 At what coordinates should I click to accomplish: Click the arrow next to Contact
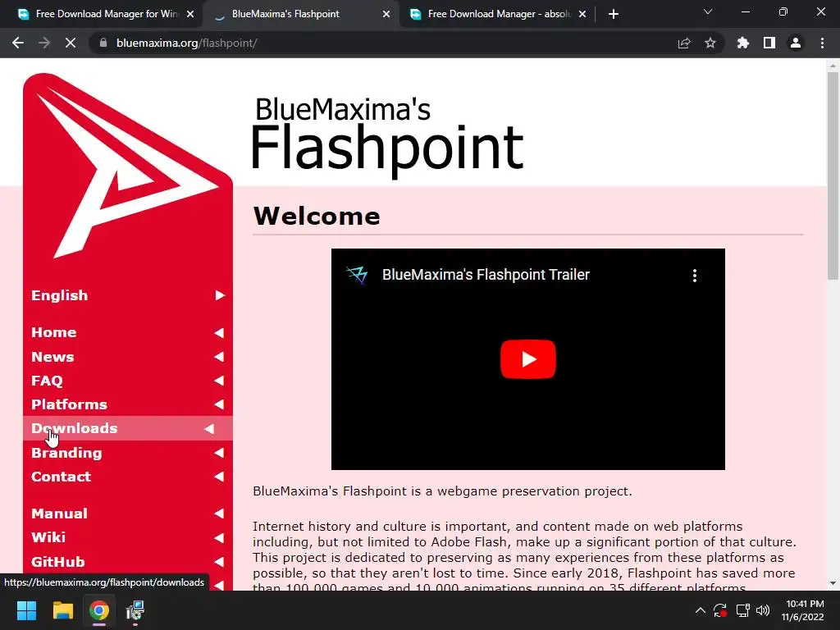(x=219, y=477)
